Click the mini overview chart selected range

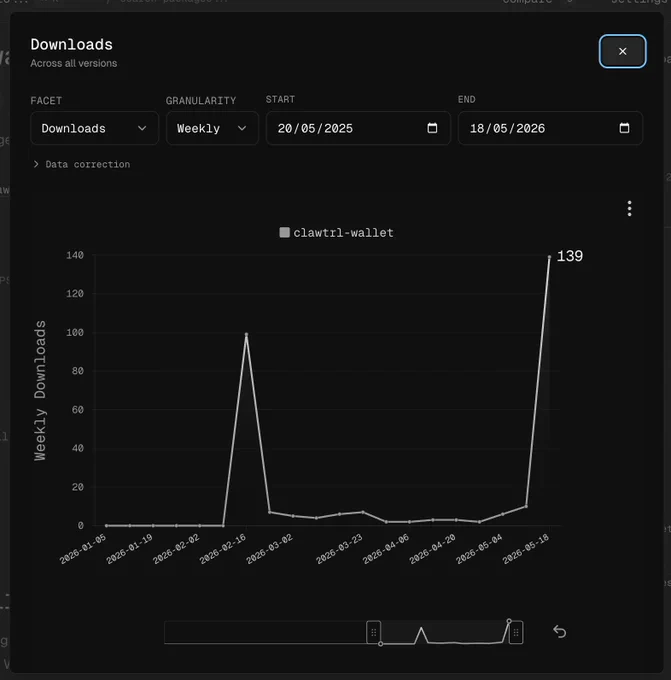445,632
